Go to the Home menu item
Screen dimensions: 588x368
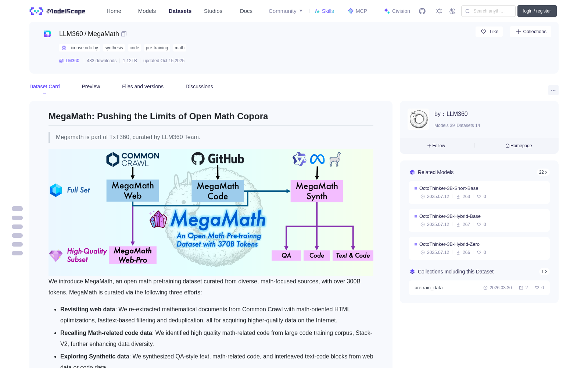pos(114,11)
